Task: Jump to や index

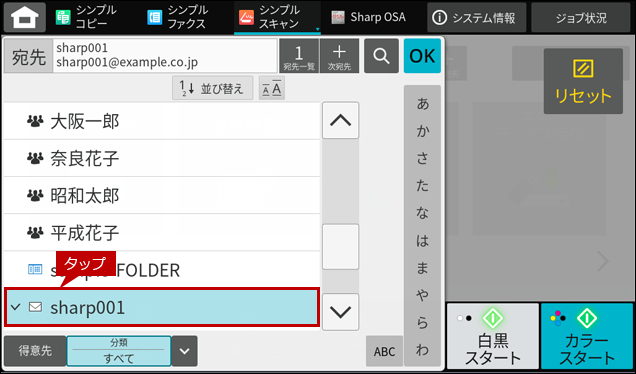Action: pyautogui.click(x=422, y=295)
